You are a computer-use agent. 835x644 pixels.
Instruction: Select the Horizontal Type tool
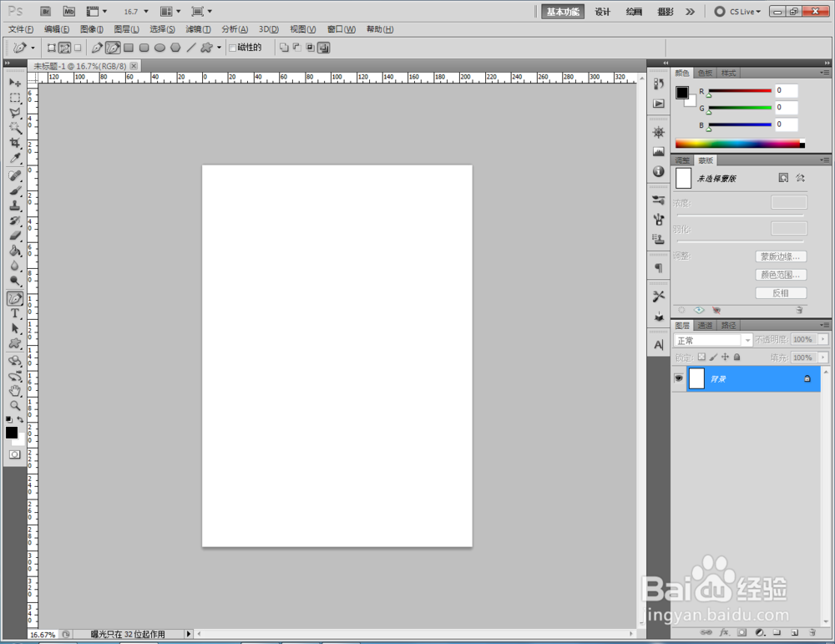pyautogui.click(x=15, y=314)
